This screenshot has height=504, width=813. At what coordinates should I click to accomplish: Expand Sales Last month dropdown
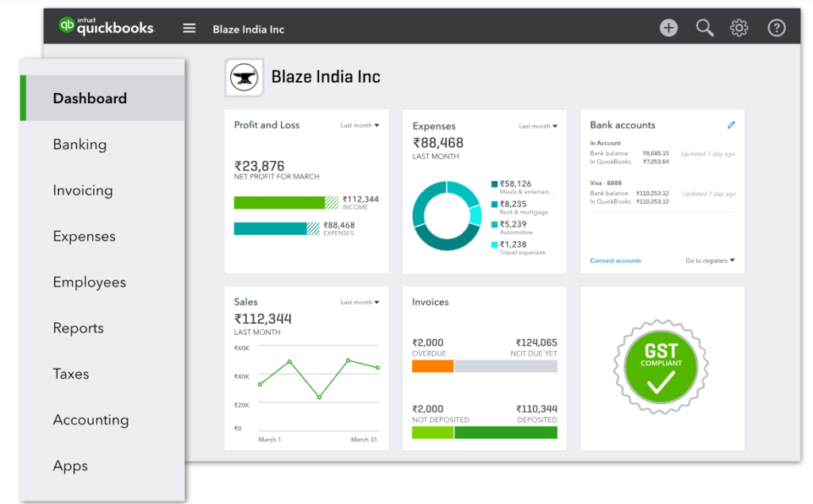click(x=360, y=302)
